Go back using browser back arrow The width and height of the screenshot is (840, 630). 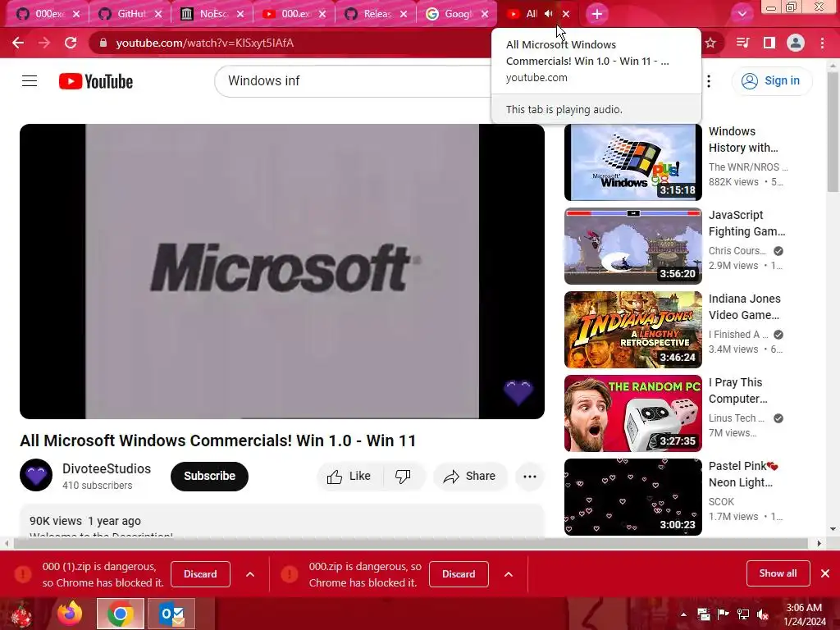pyautogui.click(x=18, y=43)
